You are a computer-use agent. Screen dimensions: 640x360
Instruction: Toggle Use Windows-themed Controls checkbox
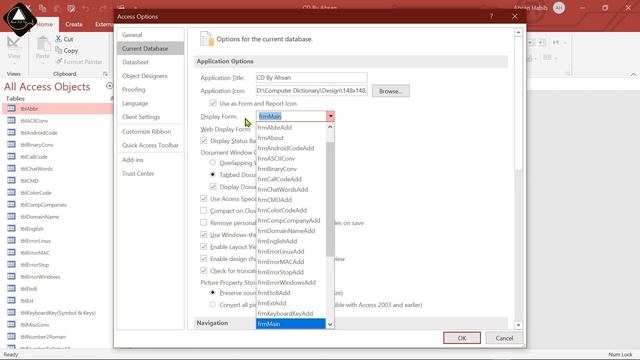click(x=204, y=235)
